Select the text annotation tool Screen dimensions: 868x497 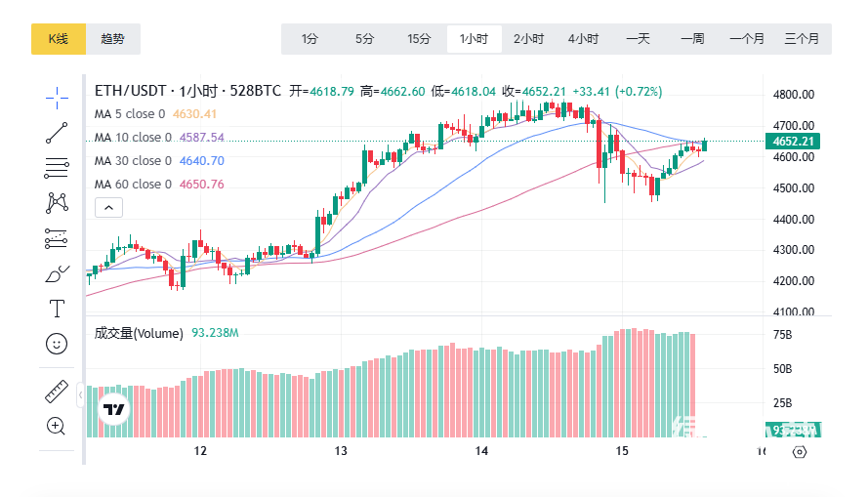tap(57, 309)
